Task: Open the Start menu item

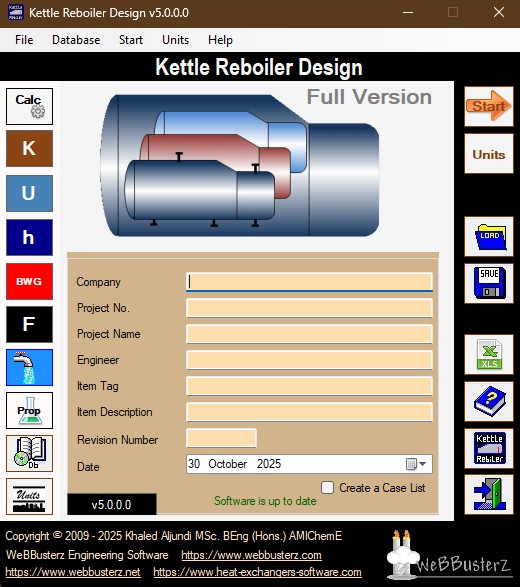Action: click(131, 40)
